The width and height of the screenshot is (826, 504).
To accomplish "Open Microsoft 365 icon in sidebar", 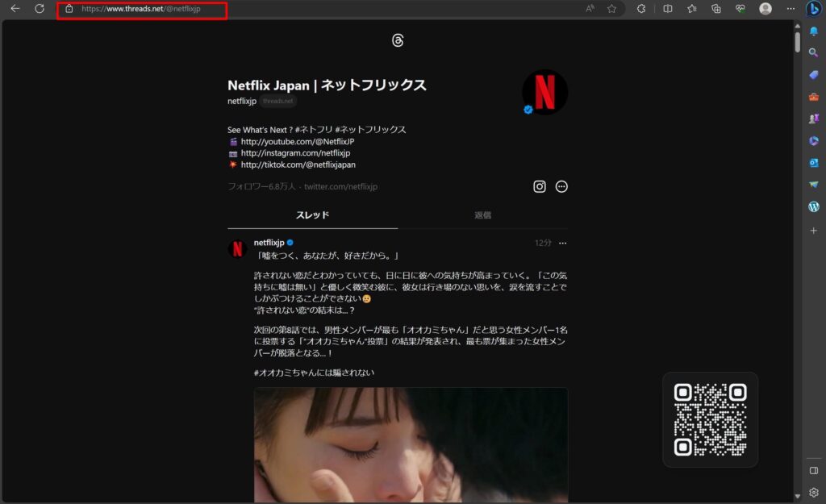I will point(814,141).
